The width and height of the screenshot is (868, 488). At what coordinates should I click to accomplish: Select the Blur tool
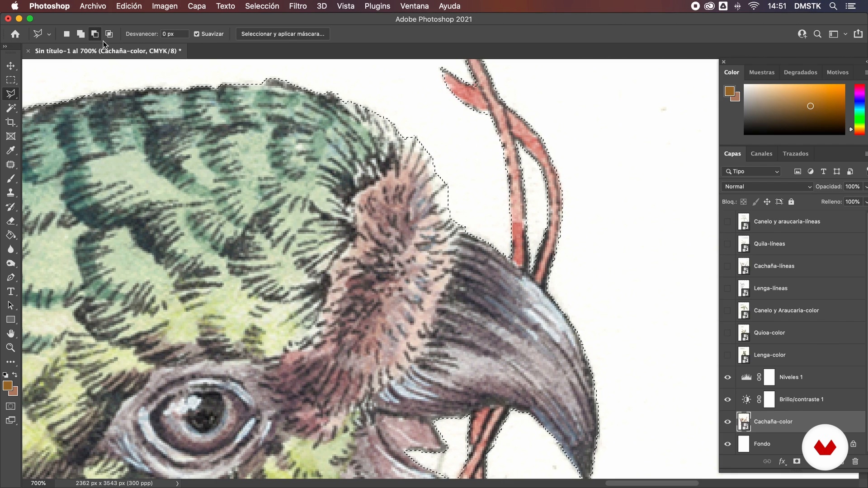[11, 249]
